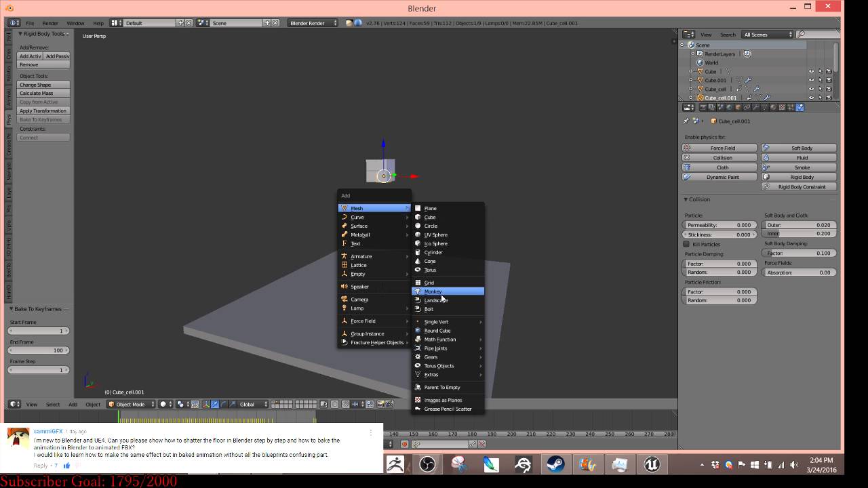Expand Cube_cell in the outliner tree
The width and height of the screenshot is (868, 488).
pyautogui.click(x=691, y=89)
